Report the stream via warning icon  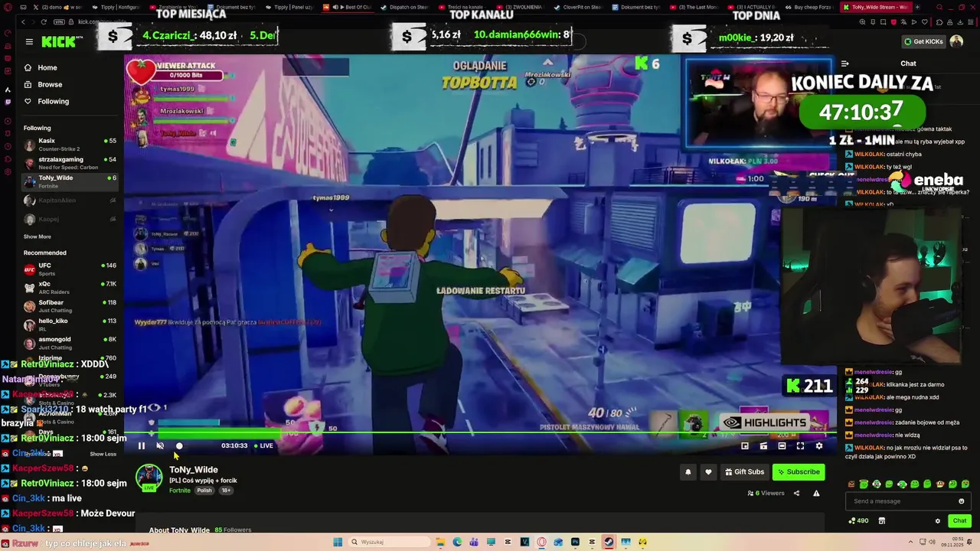816,493
